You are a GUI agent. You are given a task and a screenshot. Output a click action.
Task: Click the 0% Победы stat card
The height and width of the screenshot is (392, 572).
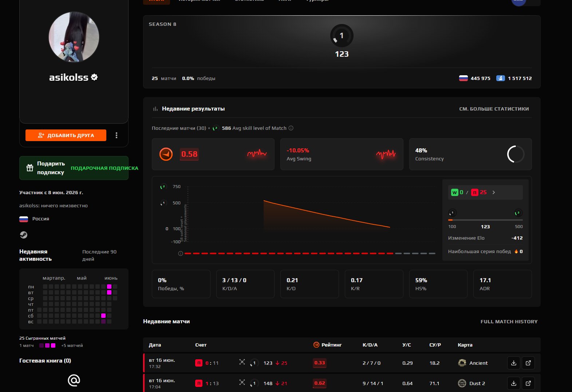[181, 284]
